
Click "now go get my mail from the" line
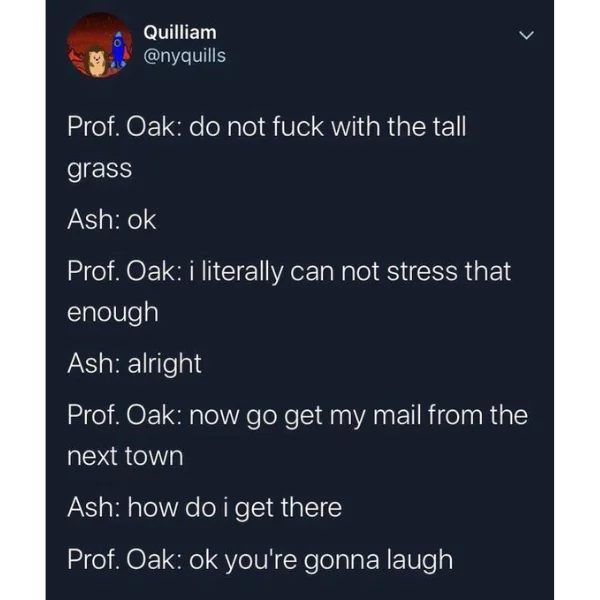coord(358,416)
